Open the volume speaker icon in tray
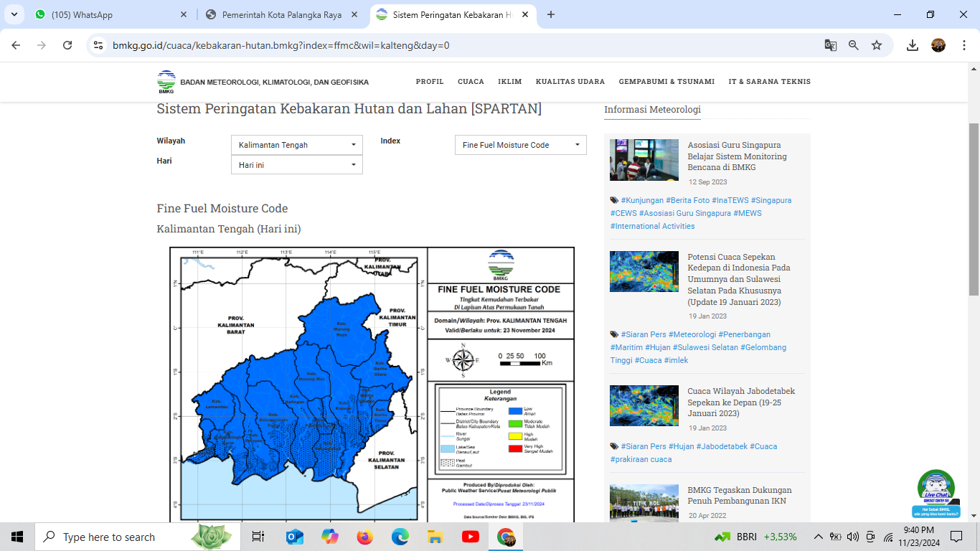The width and height of the screenshot is (980, 551). coord(853,537)
